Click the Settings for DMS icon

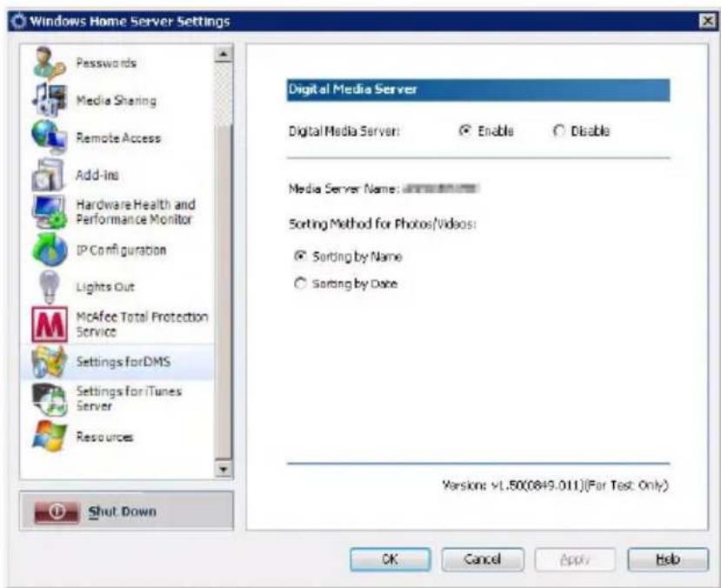(x=50, y=362)
